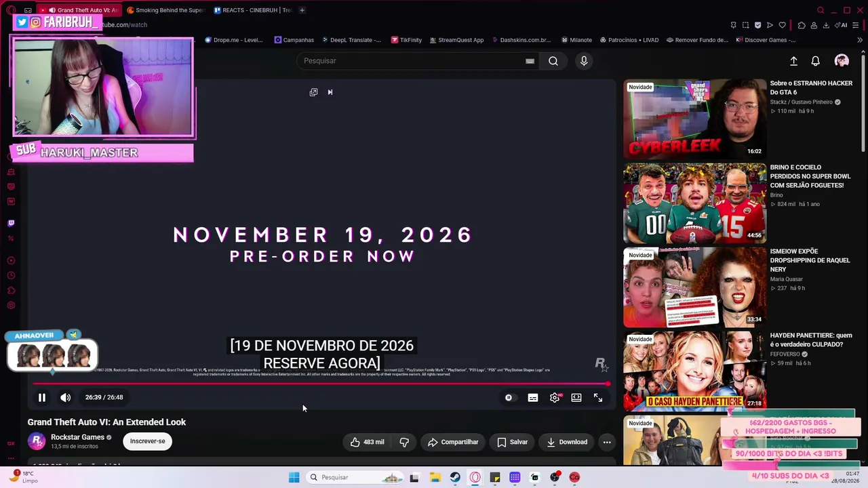Start voice search with the microphone
This screenshot has width=868, height=488.
584,61
